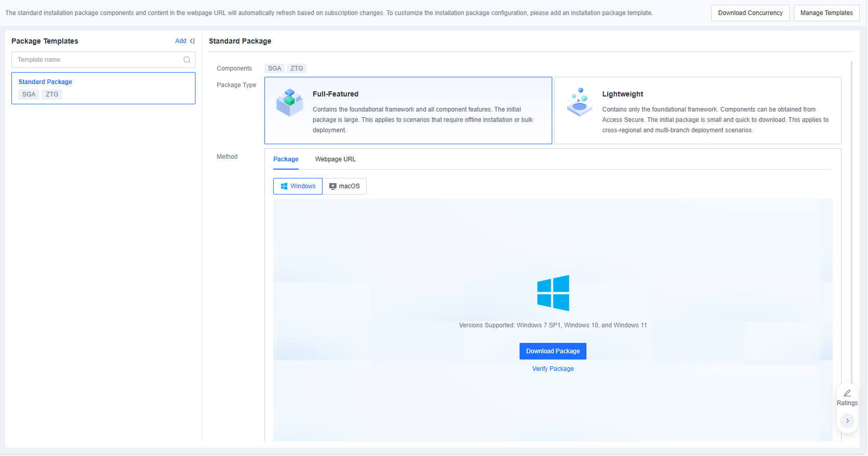Select the Standard Package template item

click(x=103, y=88)
